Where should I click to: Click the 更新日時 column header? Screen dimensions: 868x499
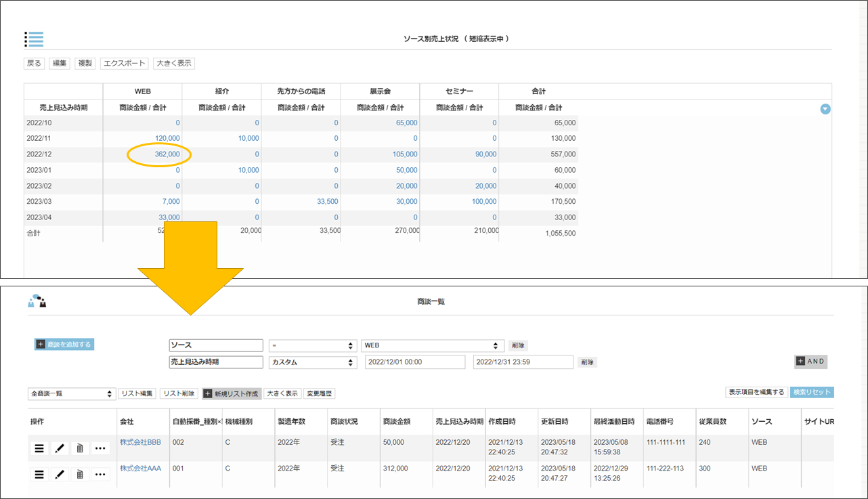555,422
